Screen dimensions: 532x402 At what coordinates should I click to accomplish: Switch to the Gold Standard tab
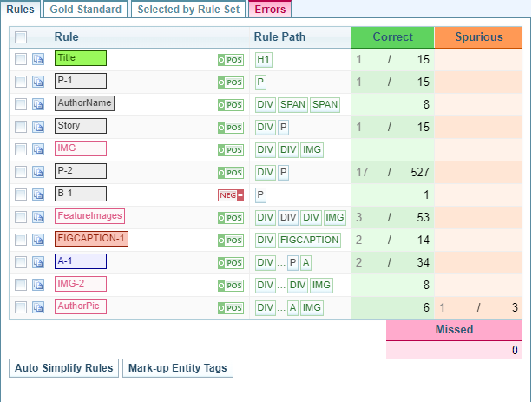coord(85,9)
